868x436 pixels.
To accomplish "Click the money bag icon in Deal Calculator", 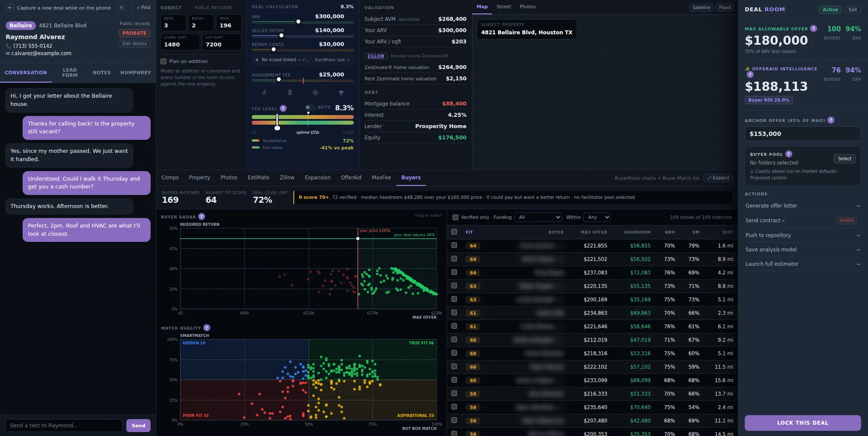I will pos(290,92).
